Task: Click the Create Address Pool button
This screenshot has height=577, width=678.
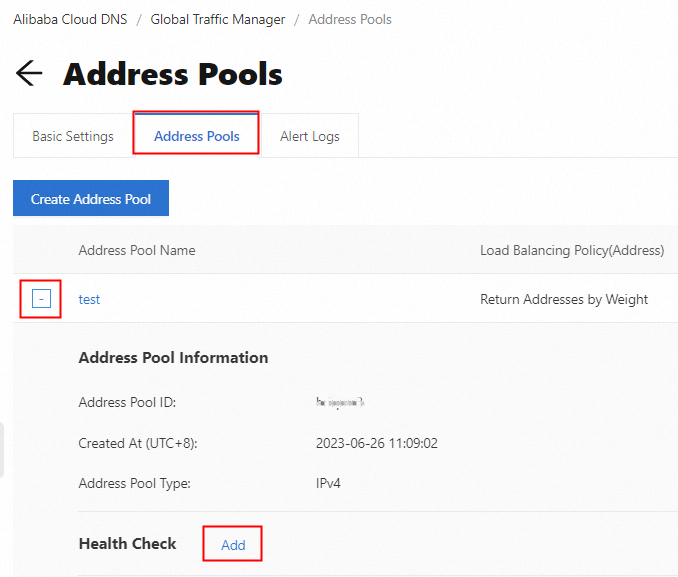Action: pos(91,199)
